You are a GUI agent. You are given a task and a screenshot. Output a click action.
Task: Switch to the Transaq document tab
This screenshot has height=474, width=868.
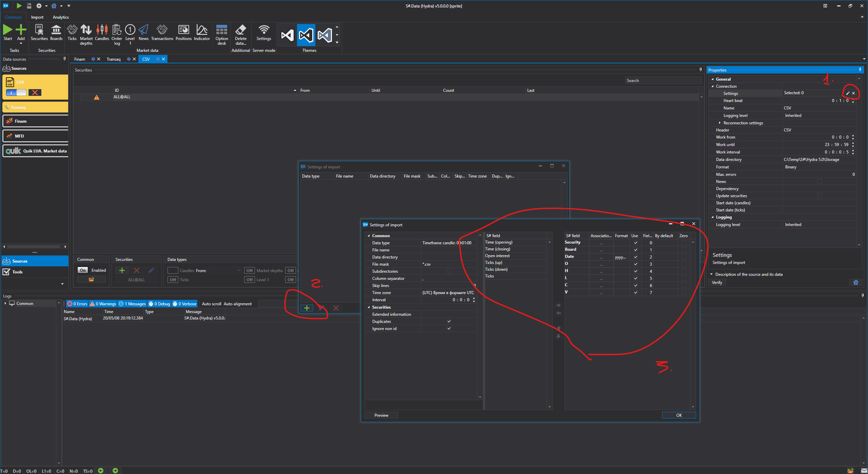point(114,59)
